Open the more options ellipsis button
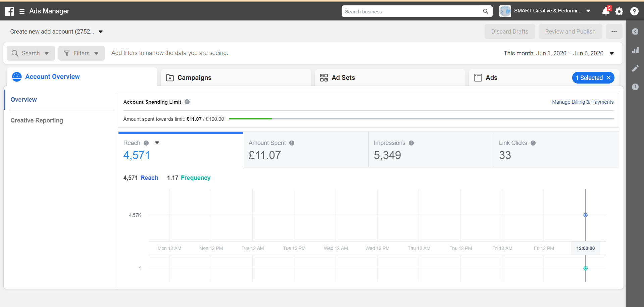This screenshot has width=644, height=307. (x=614, y=32)
